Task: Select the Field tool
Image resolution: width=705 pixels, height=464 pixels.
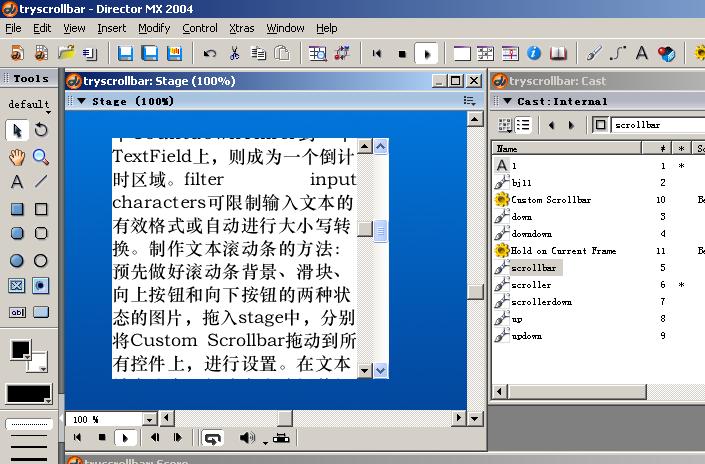Action: (x=18, y=312)
